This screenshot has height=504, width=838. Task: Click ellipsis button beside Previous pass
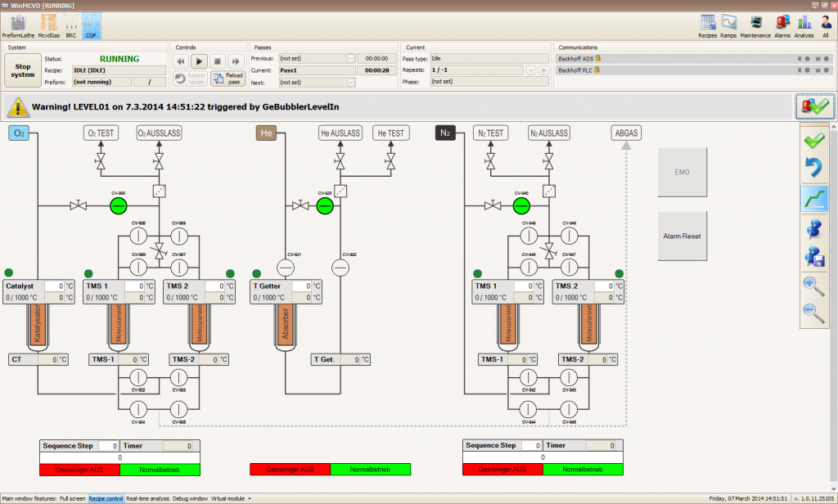pos(351,59)
